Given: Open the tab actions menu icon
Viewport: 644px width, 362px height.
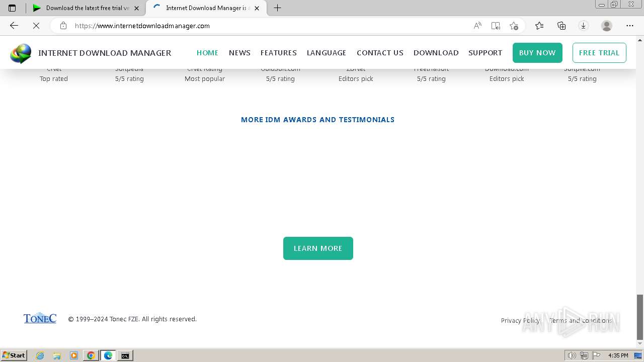Looking at the screenshot, I should pos(12,8).
